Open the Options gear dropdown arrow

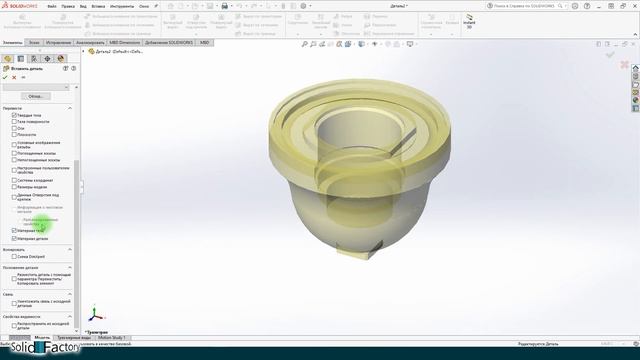point(310,6)
